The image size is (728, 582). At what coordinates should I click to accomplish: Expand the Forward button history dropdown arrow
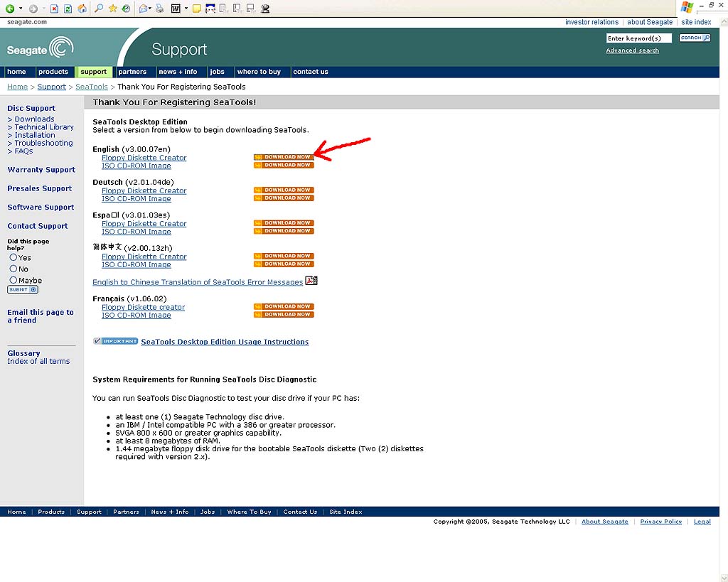(x=43, y=9)
